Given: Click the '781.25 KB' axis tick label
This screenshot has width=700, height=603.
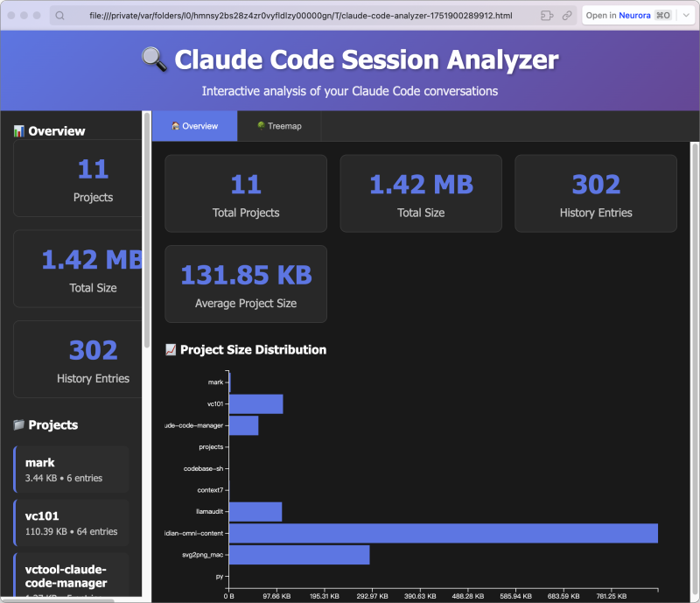Looking at the screenshot, I should [x=611, y=596].
